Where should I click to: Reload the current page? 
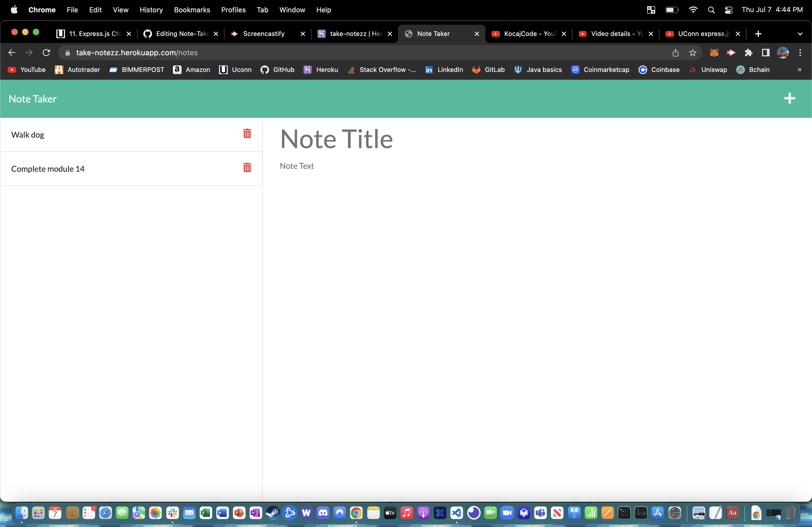[x=46, y=53]
